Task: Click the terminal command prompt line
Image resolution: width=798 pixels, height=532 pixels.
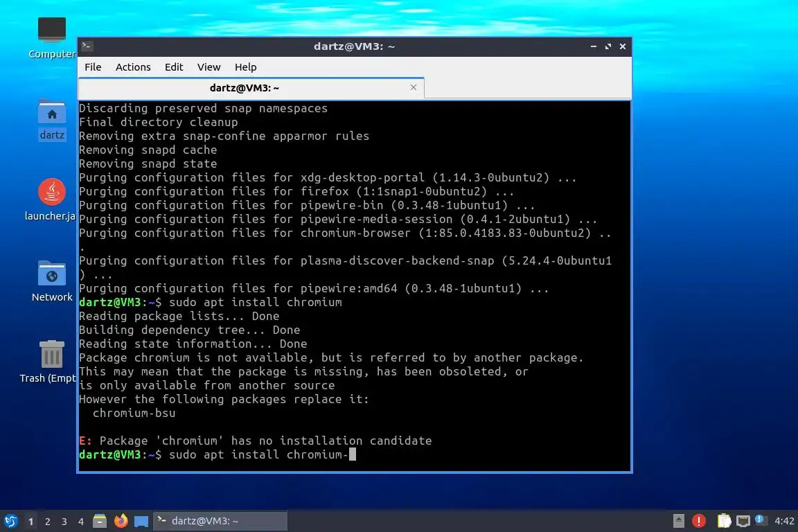Action: [218, 454]
